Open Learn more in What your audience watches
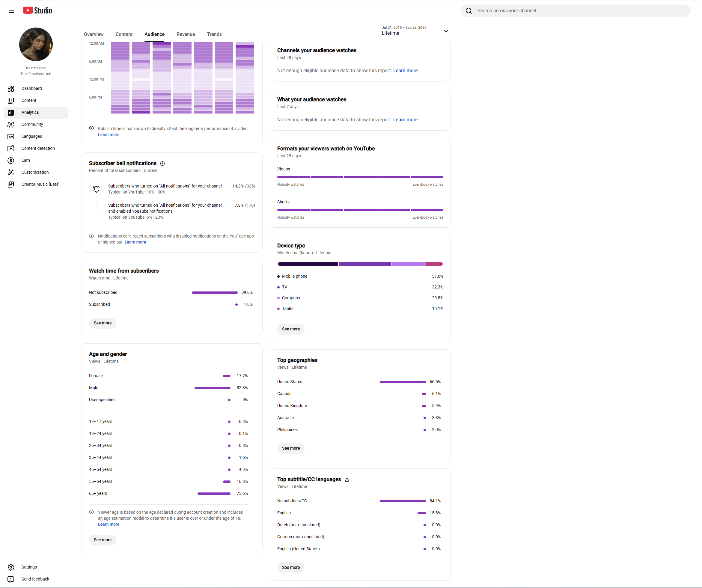This screenshot has width=702, height=588. point(406,120)
